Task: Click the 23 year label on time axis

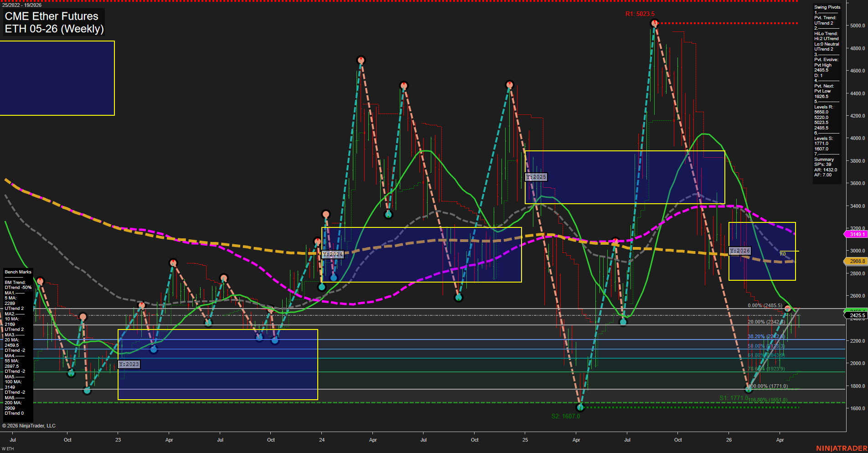Action: coord(118,440)
